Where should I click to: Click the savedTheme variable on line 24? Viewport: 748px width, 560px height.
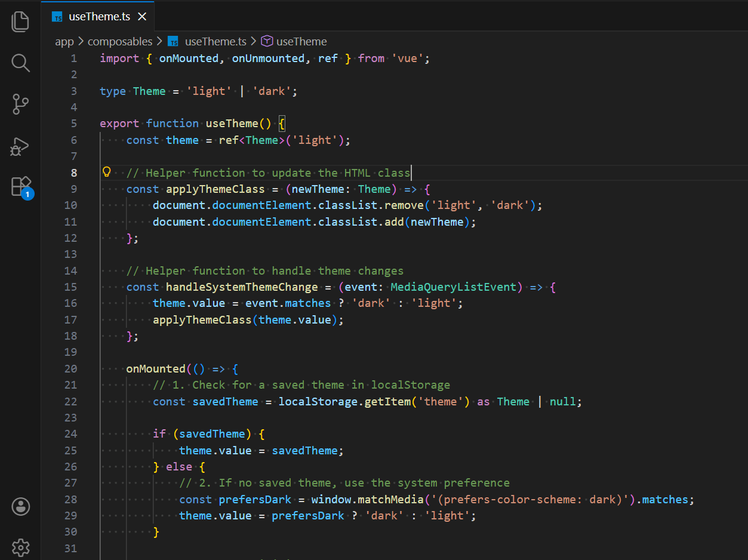tap(212, 434)
